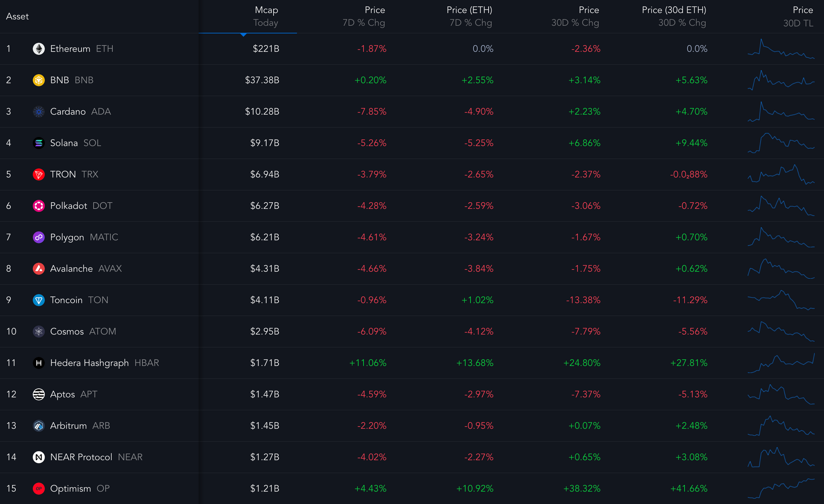
Task: Open the Toncoin 30-day sparkline chart
Action: point(781,300)
